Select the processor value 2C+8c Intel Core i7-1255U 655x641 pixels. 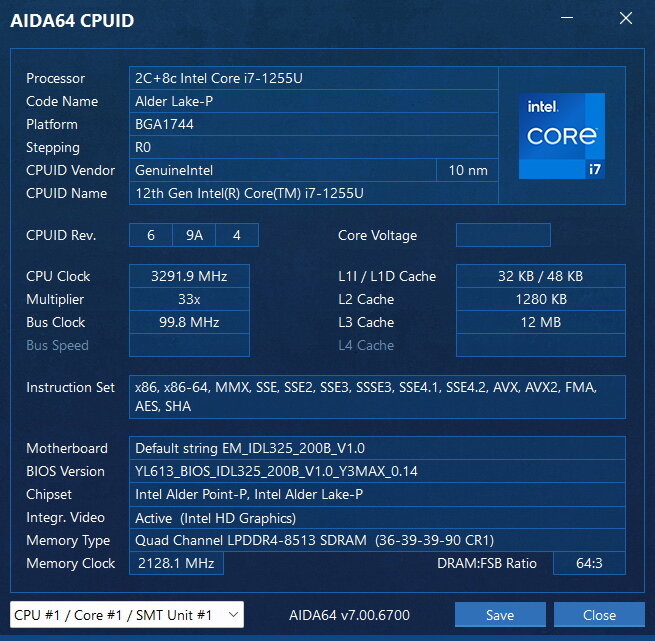[x=313, y=78]
